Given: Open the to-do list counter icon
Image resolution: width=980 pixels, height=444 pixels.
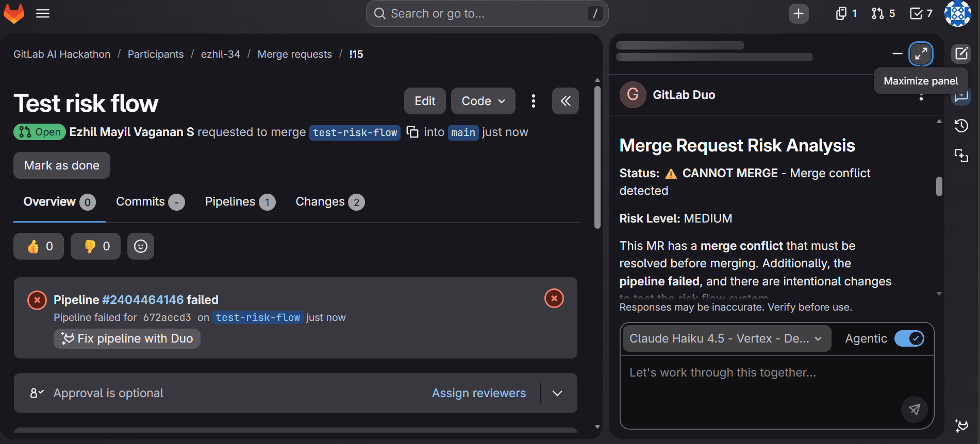Looking at the screenshot, I should point(921,13).
